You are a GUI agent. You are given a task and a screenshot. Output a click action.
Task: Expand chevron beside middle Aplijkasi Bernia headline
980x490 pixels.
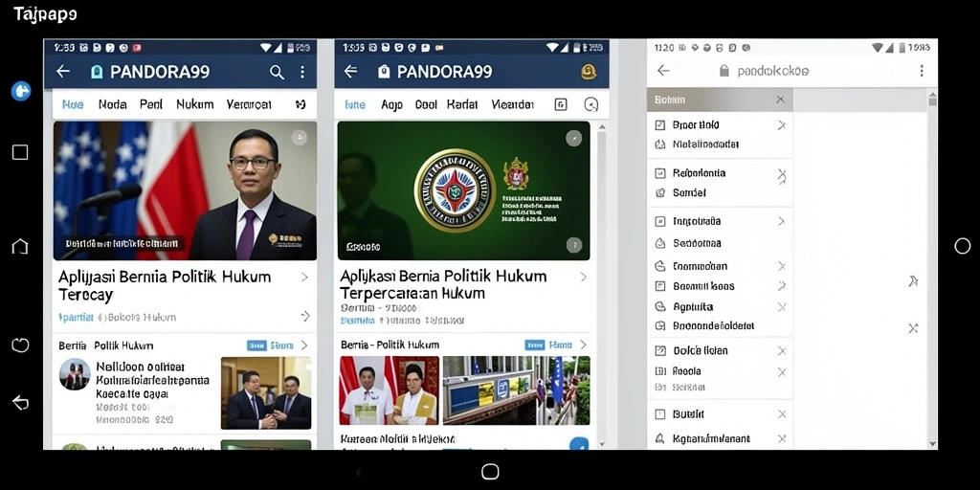click(x=583, y=277)
